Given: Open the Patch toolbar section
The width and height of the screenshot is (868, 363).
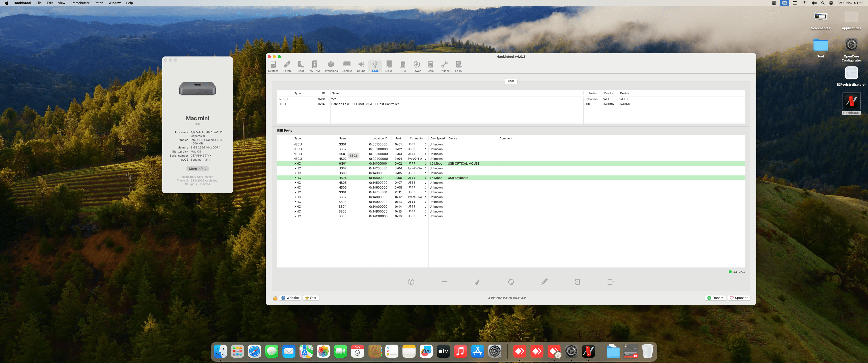Looking at the screenshot, I should point(287,66).
